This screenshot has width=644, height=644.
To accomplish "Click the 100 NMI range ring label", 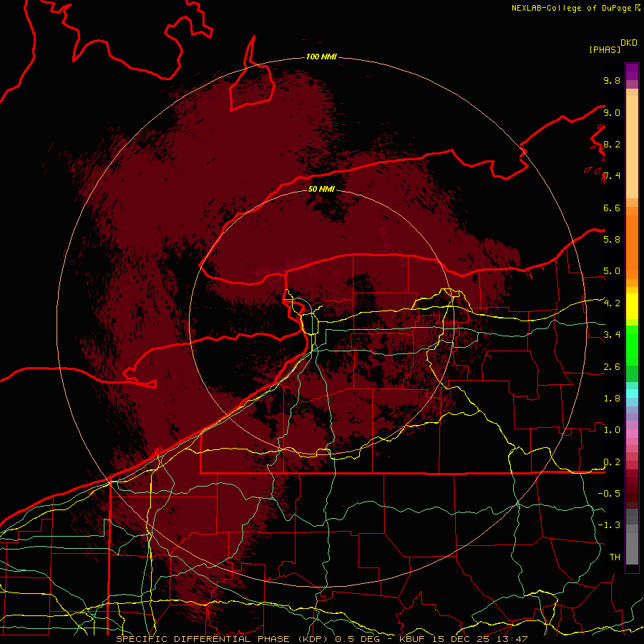I will click(321, 57).
